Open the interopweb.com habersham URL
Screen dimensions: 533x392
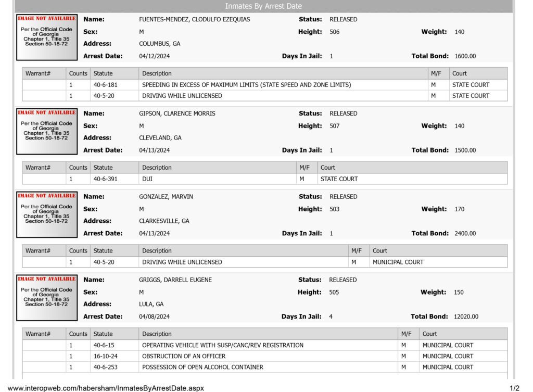[x=106, y=388]
